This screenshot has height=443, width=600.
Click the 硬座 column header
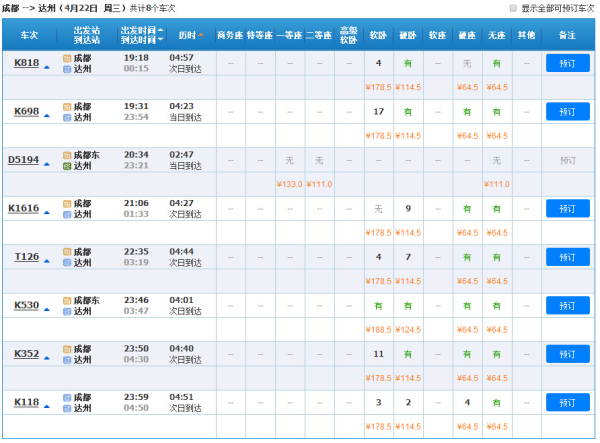click(x=467, y=35)
